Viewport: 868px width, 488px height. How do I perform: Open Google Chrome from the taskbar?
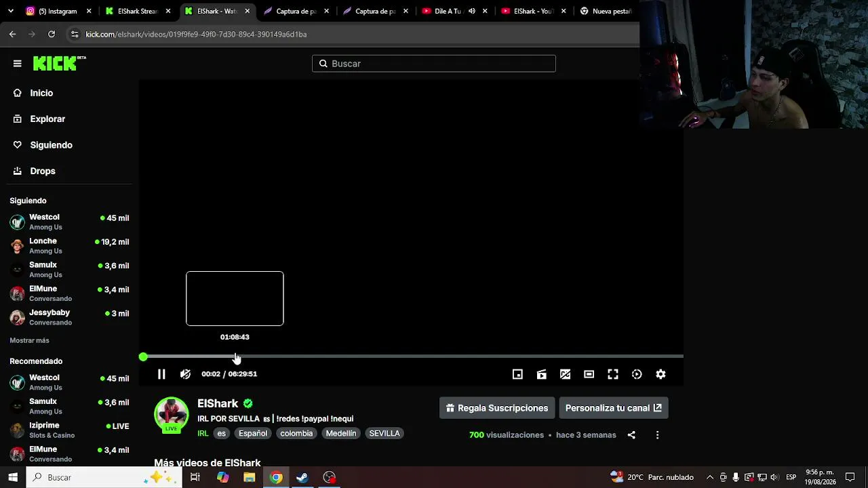(276, 477)
